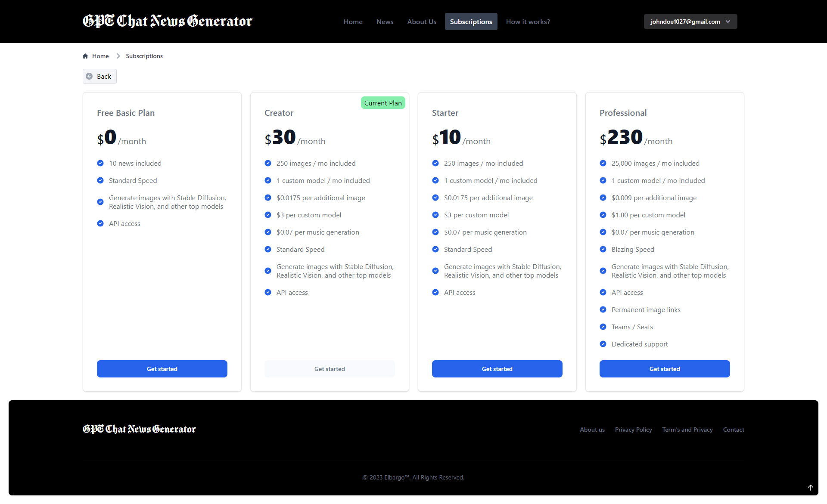
Task: Expand the user menu chevron arrow
Action: coord(728,22)
